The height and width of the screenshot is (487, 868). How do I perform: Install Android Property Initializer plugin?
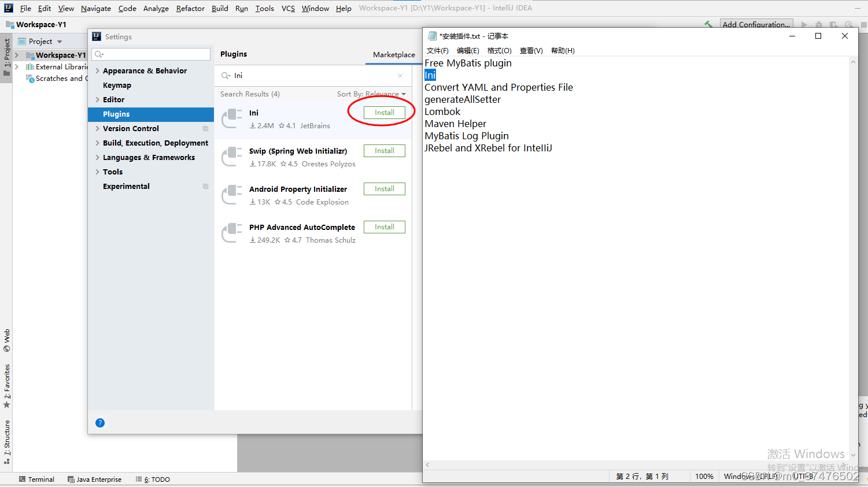click(x=384, y=189)
